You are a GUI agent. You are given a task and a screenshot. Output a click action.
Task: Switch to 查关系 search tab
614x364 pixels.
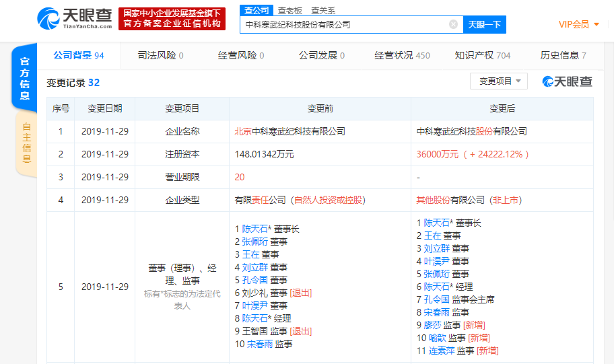click(x=323, y=11)
